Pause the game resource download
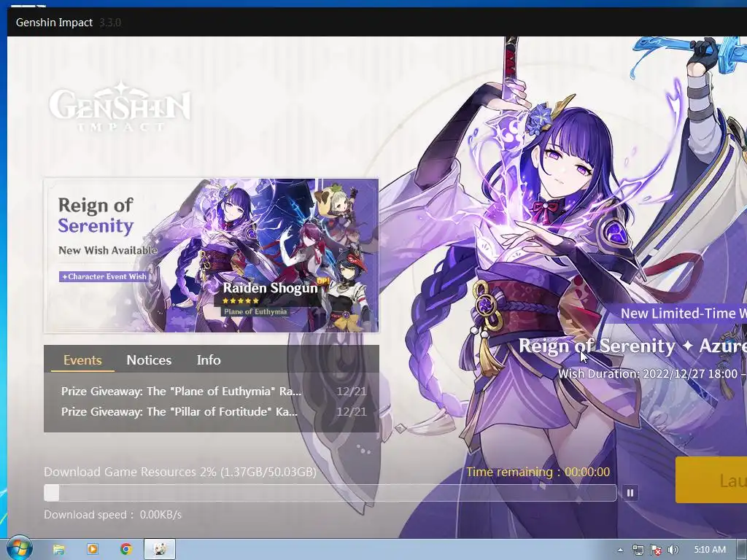Image resolution: width=747 pixels, height=560 pixels. click(630, 493)
